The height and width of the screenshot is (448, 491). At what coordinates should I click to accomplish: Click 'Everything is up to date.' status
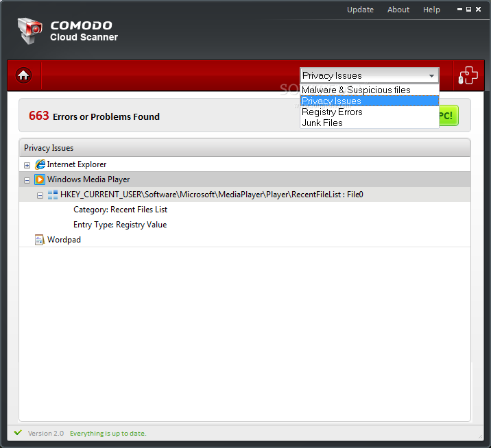(108, 434)
